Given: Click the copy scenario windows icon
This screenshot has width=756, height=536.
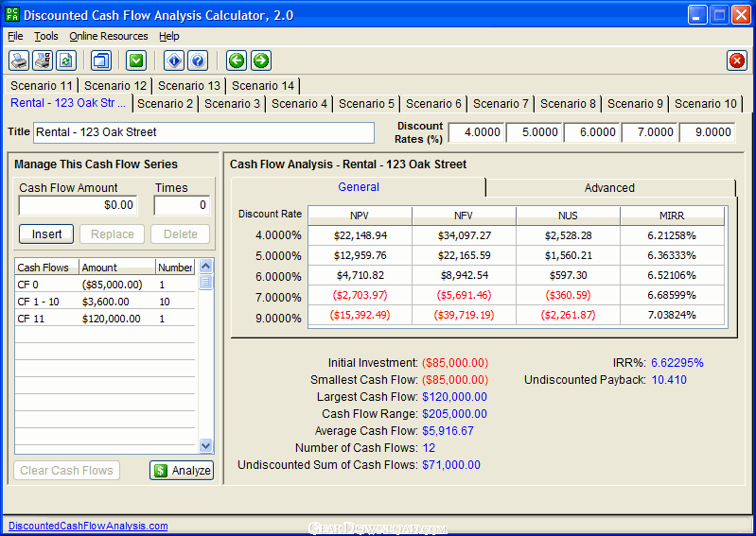Looking at the screenshot, I should pos(101,61).
